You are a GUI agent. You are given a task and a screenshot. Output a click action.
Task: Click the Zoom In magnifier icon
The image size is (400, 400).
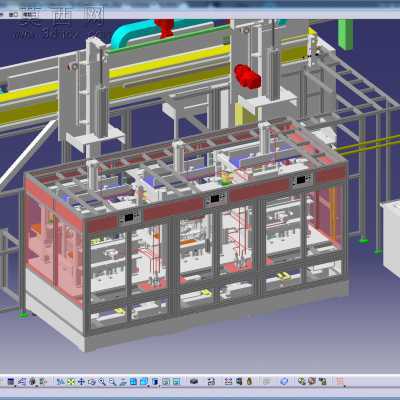point(102,381)
